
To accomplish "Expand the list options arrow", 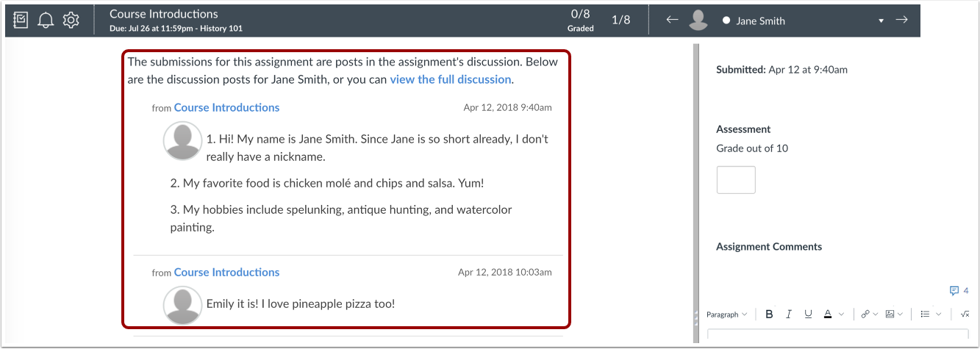I will pyautogui.click(x=939, y=314).
